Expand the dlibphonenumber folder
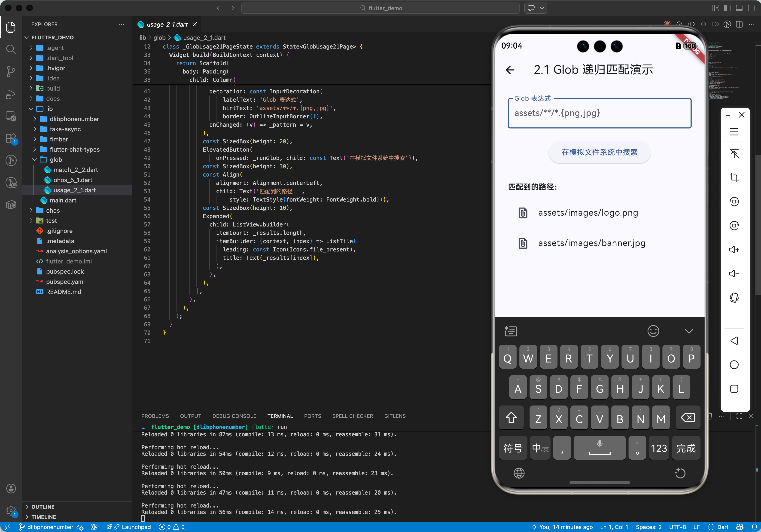761x532 pixels. click(x=74, y=119)
